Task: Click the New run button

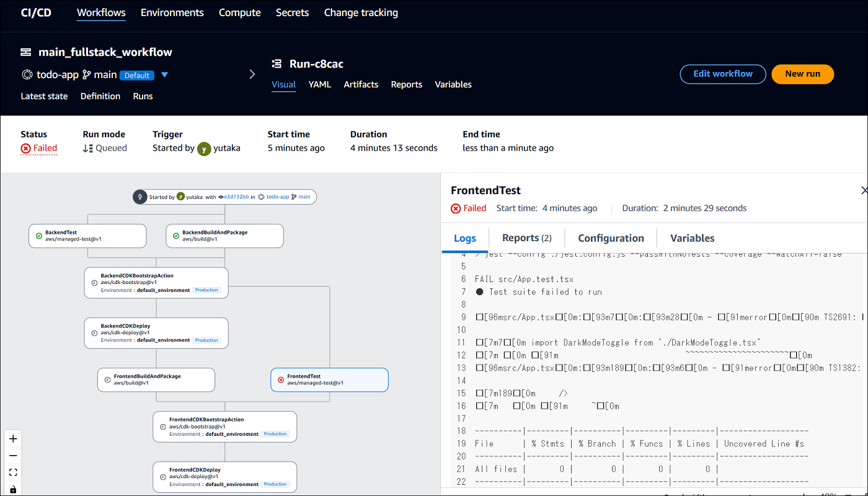Action: coord(802,74)
